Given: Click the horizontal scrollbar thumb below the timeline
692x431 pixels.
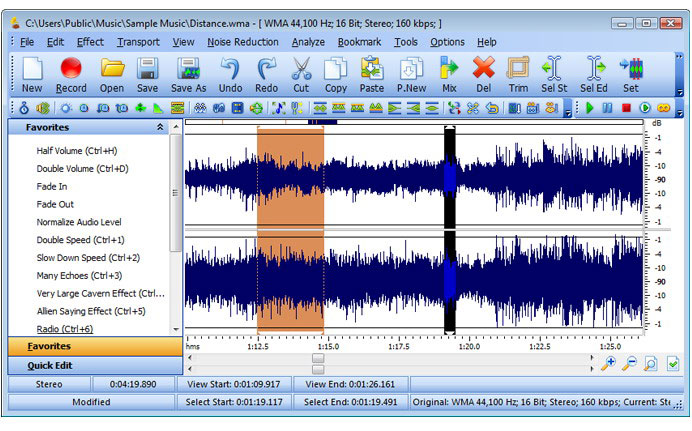Looking at the screenshot, I should (x=318, y=357).
